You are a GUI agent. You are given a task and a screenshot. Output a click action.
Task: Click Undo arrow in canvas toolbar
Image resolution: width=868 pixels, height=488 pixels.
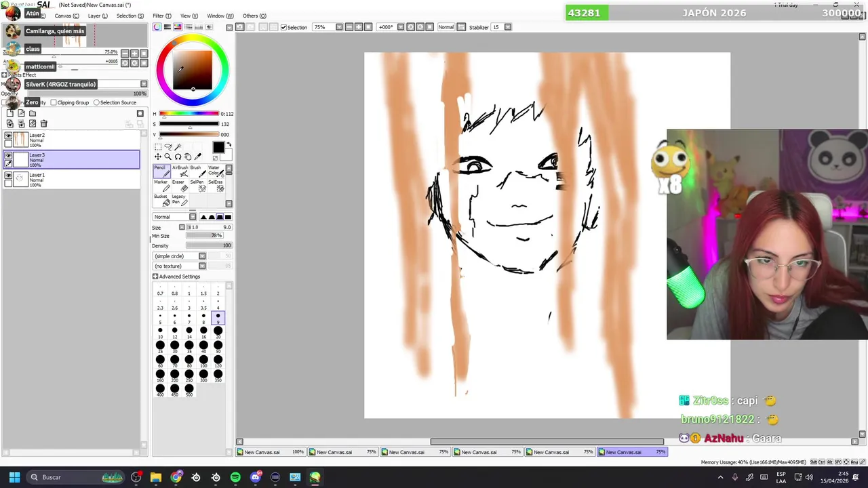pos(239,27)
